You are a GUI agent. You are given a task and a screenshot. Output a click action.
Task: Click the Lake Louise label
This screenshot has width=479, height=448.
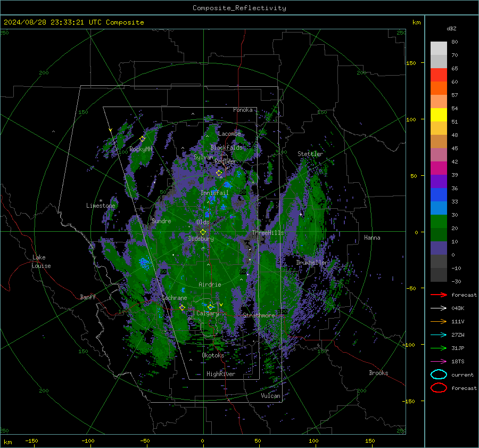(x=42, y=262)
